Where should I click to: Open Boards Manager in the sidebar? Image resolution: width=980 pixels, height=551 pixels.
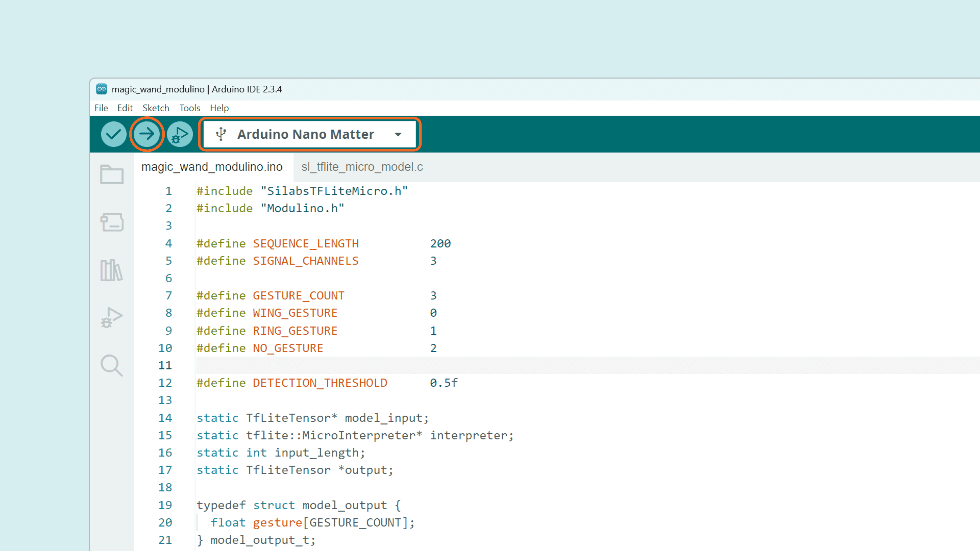coord(112,222)
